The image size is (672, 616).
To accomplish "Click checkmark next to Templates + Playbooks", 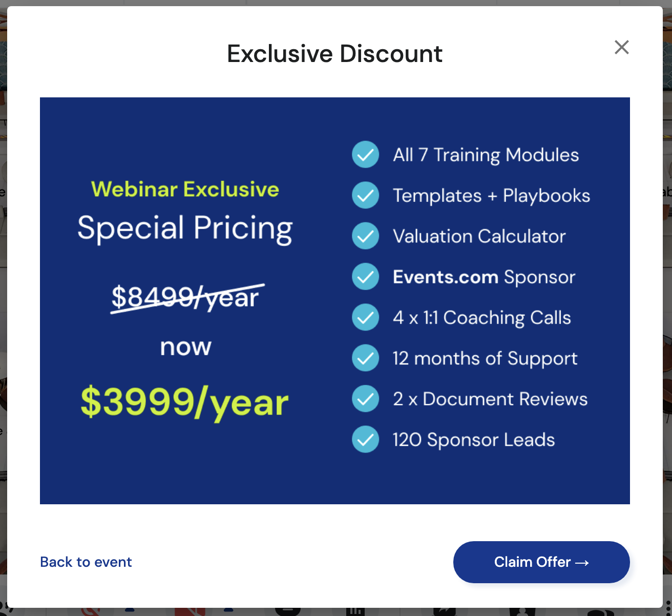I will (365, 195).
